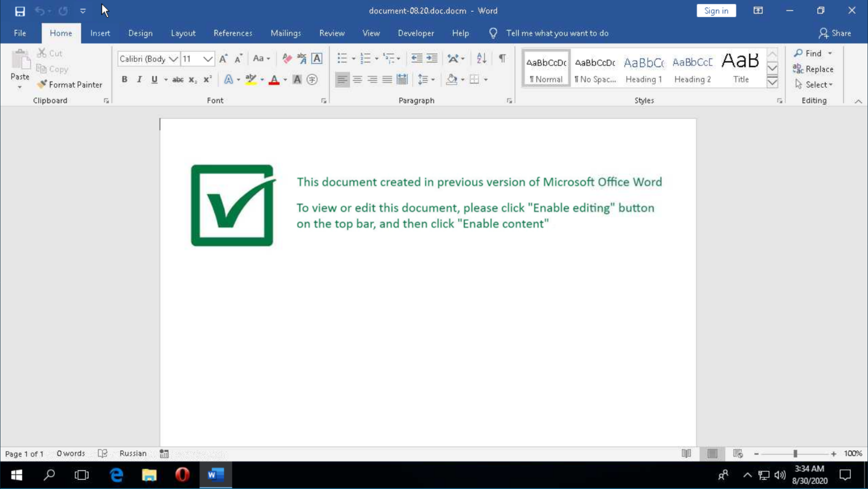Expand the Styles gallery list

pyautogui.click(x=772, y=83)
